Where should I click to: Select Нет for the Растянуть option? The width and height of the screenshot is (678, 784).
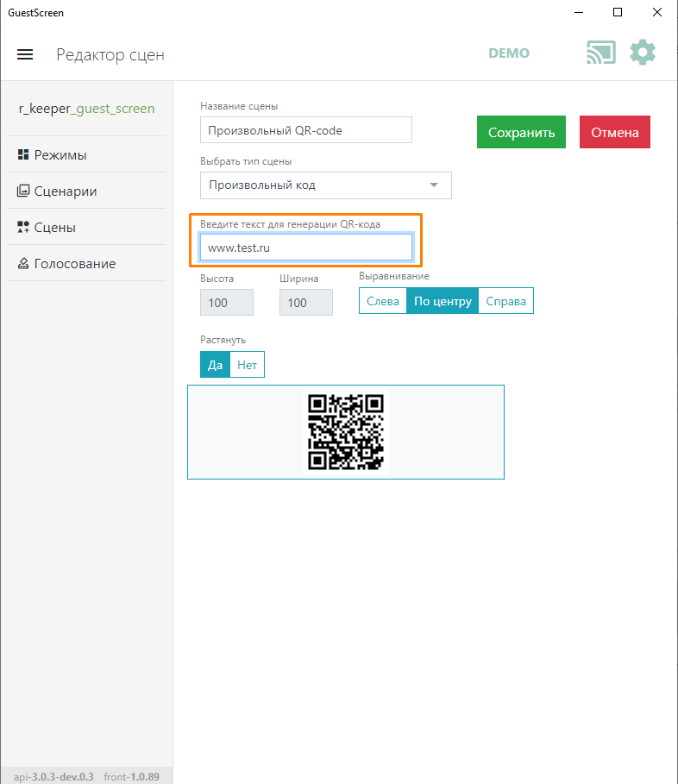click(247, 365)
